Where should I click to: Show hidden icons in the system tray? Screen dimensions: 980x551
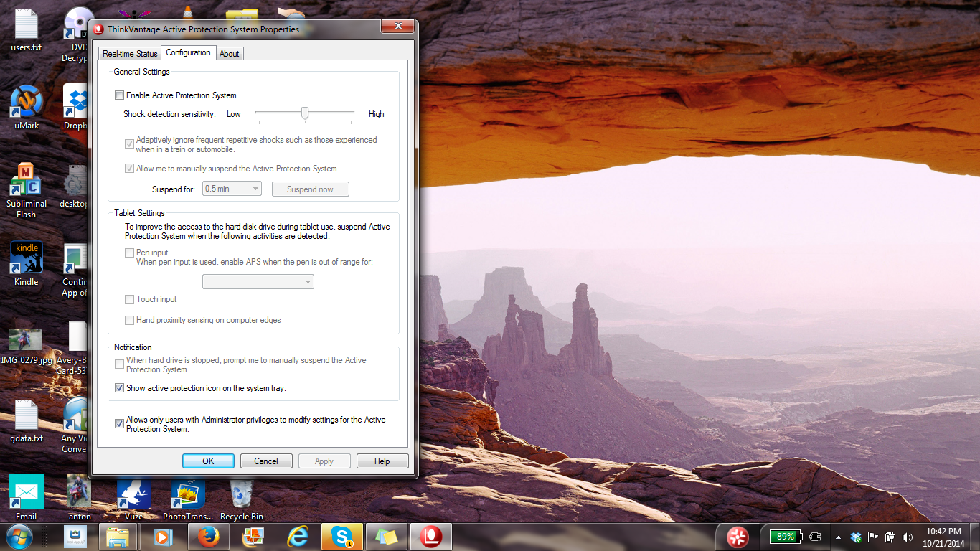coord(837,536)
